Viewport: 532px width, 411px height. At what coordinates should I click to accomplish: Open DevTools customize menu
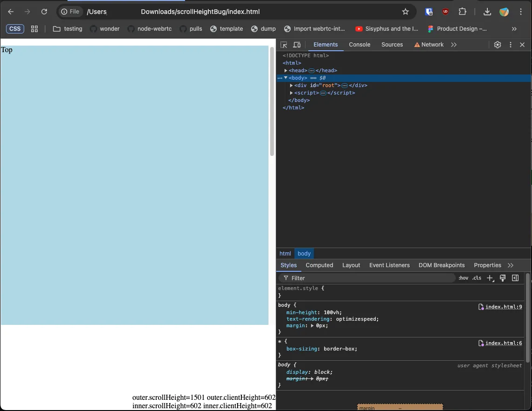pyautogui.click(x=510, y=45)
